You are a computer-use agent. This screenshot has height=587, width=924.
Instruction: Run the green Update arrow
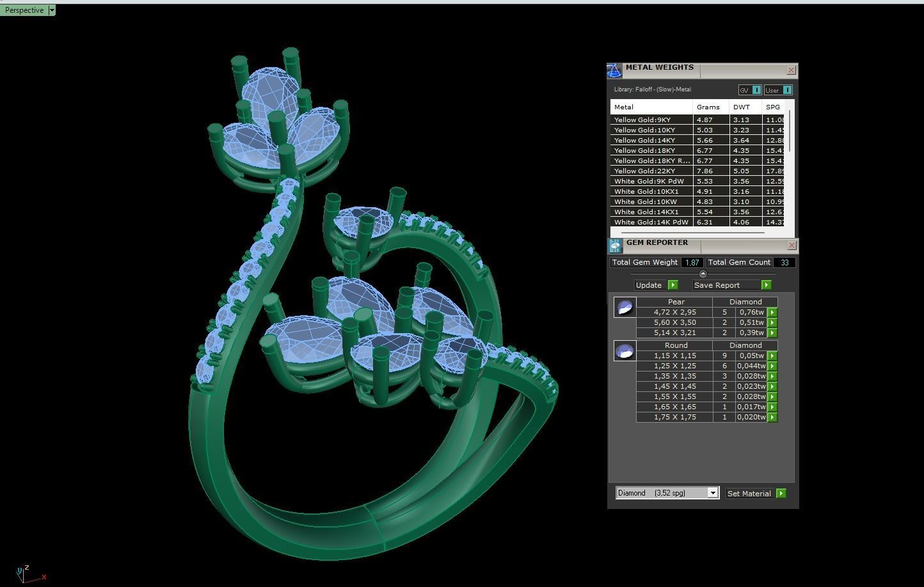click(673, 285)
